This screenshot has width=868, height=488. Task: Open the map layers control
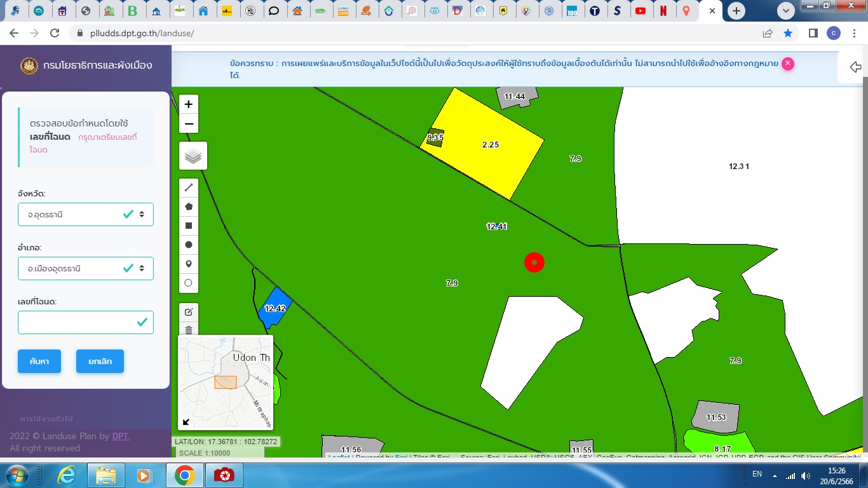click(193, 156)
